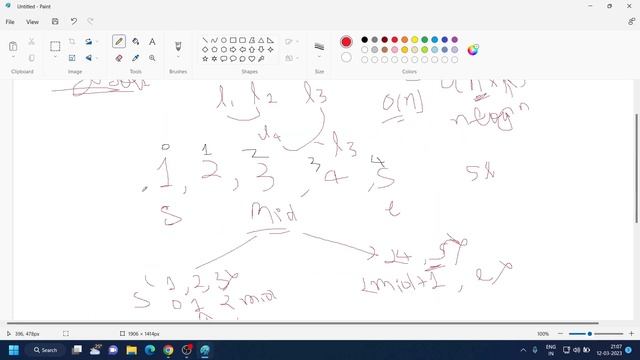Open Microsoft Edge from the taskbar
This screenshot has height=360, width=640.
click(150, 350)
